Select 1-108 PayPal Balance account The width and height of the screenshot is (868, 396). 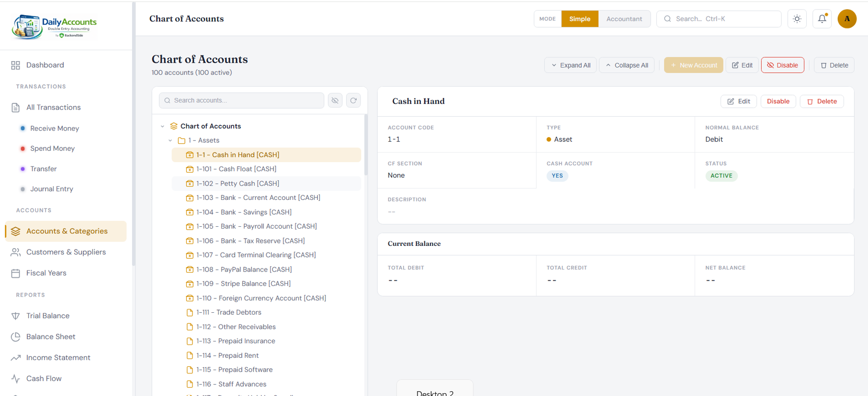coord(266,270)
